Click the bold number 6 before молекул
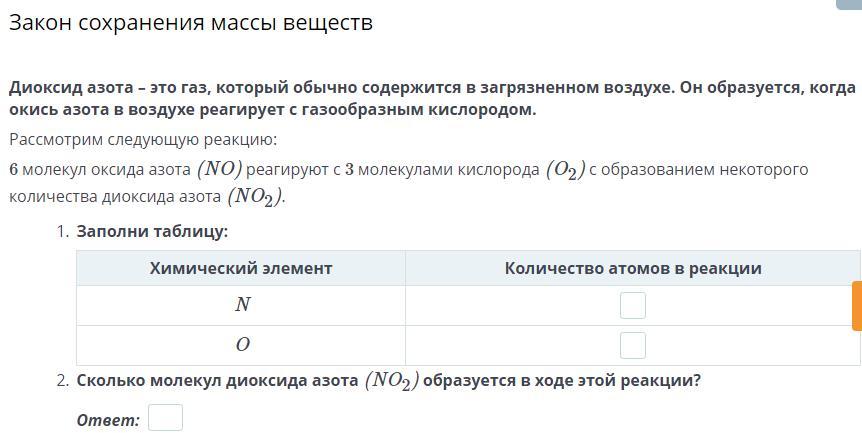 pos(14,170)
